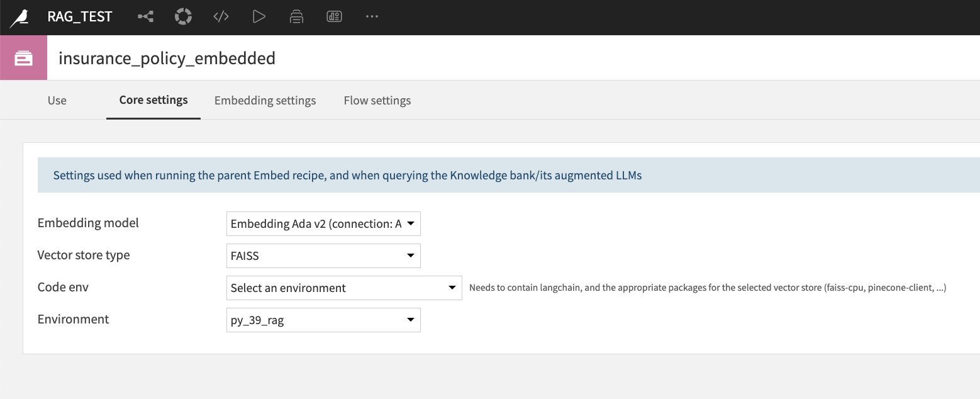Viewport: 980px width, 399px height.
Task: Click the Dataiku bird logo
Action: pyautogui.click(x=19, y=18)
